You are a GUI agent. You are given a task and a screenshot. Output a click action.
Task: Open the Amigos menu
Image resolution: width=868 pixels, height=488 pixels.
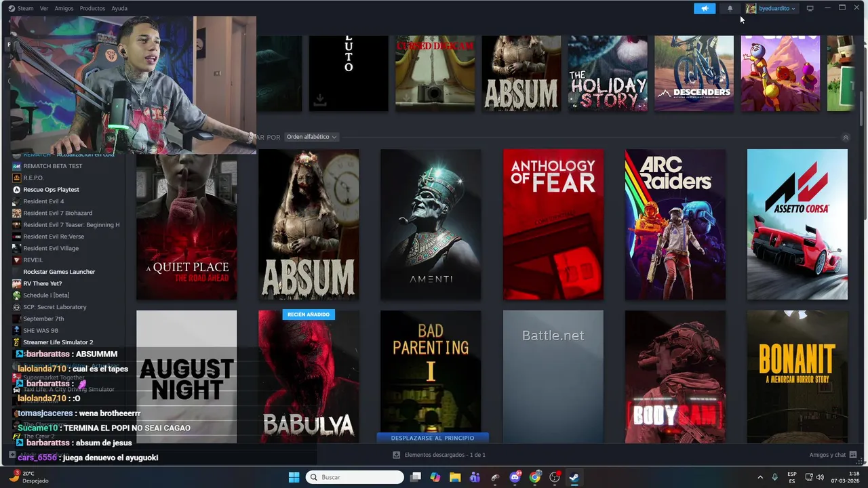click(64, 8)
